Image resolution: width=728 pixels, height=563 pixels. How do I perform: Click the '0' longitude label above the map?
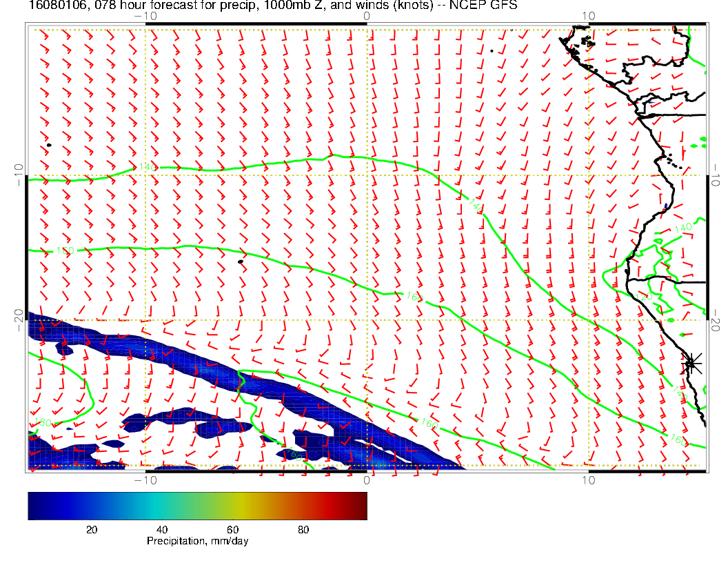(366, 17)
